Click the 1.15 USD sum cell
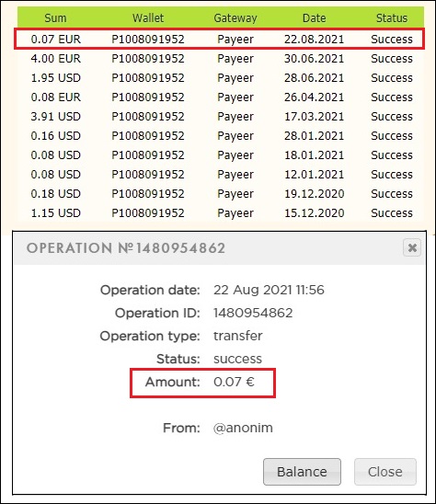This screenshot has width=436, height=504. click(55, 212)
